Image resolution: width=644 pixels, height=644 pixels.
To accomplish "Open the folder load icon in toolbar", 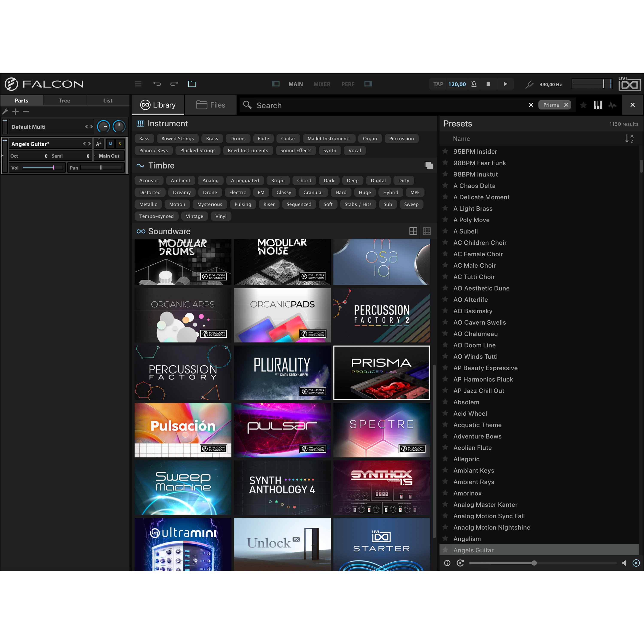I will pyautogui.click(x=192, y=84).
